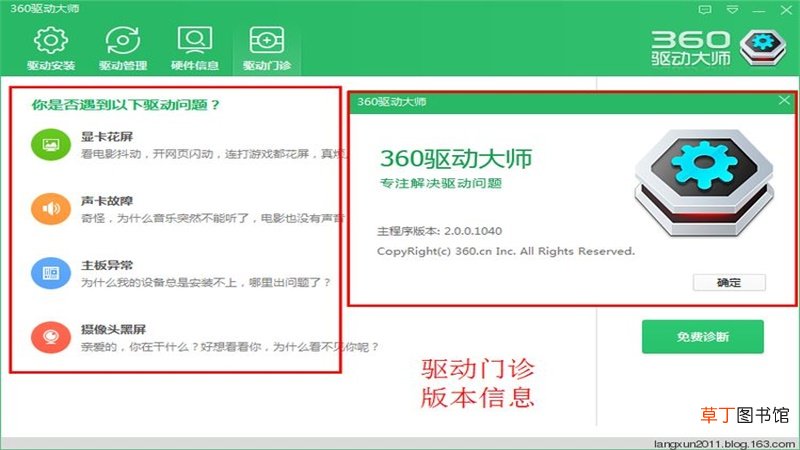Select the 驱动门诊 first-aid icon
800x450 pixels.
tap(267, 40)
